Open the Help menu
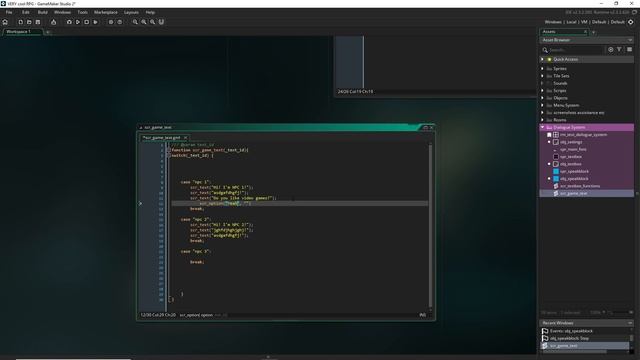Screen dimensions: 640x360 (150, 12)
